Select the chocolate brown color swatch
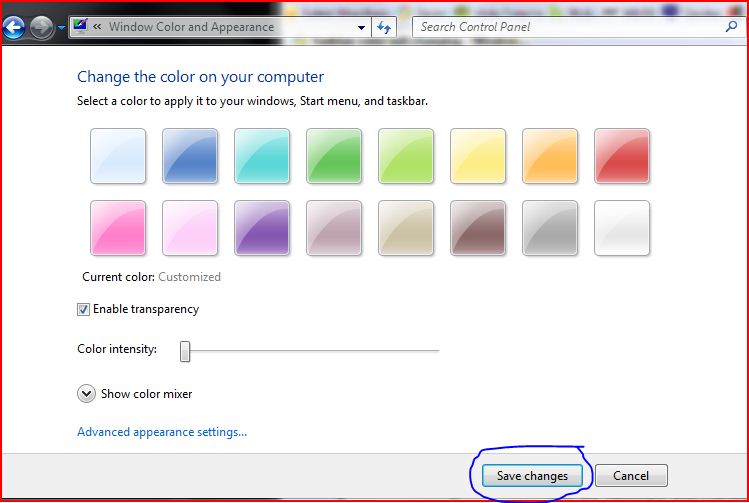 pos(478,228)
